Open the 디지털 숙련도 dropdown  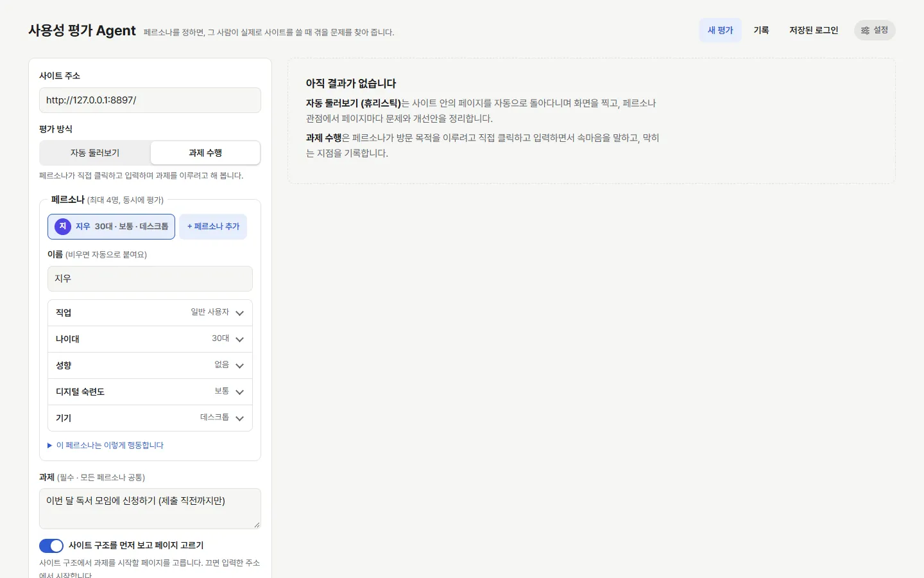click(150, 392)
